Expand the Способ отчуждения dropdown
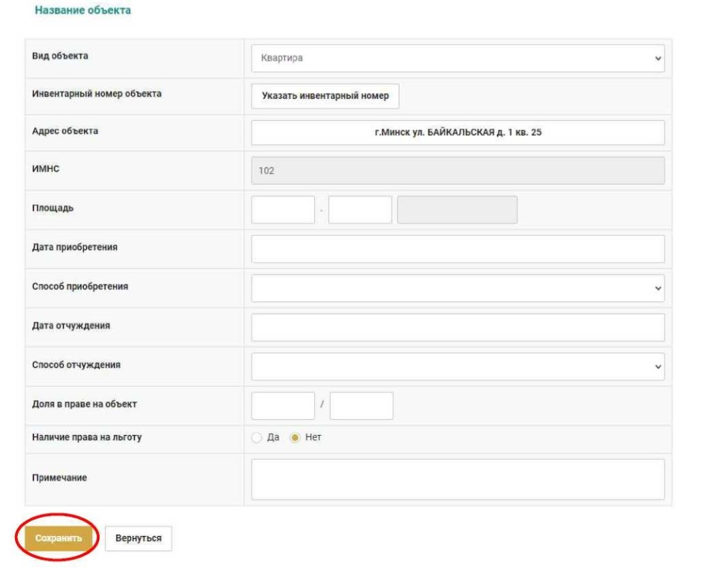Image resolution: width=728 pixels, height=570 pixels. pyautogui.click(x=458, y=366)
